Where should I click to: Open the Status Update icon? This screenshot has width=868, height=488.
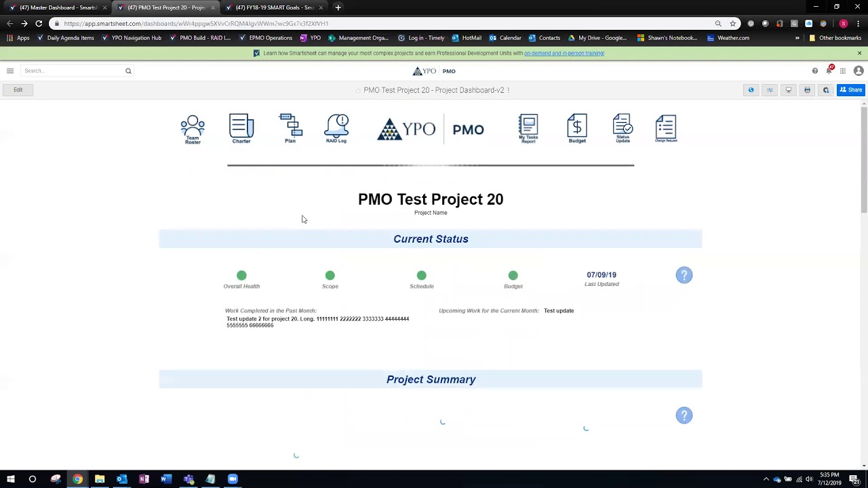tap(623, 128)
